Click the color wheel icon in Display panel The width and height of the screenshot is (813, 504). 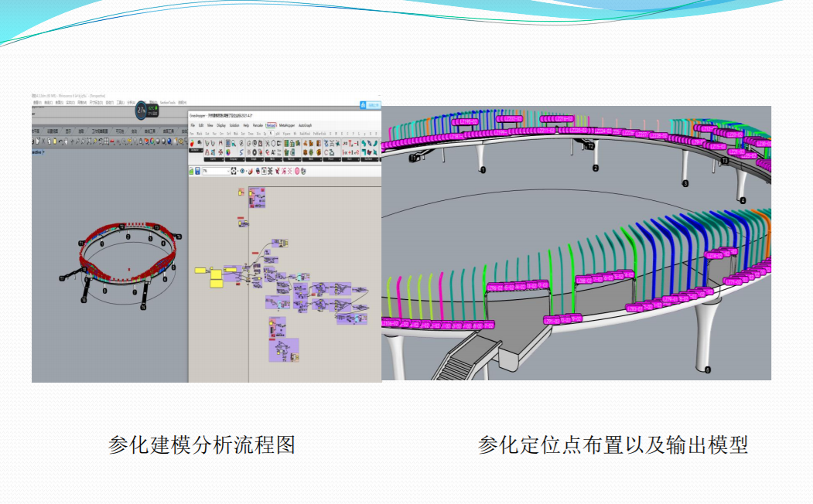coord(227,152)
